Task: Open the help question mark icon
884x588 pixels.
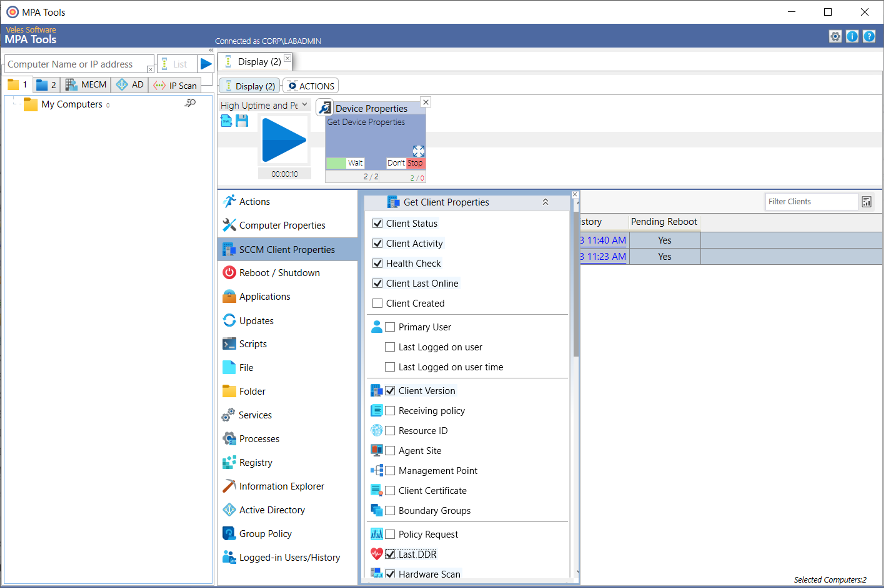Action: 869,36
